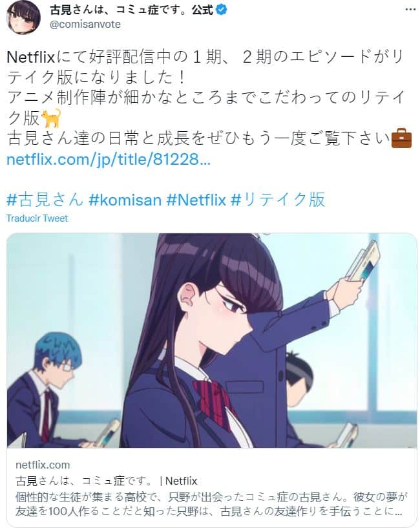The image size is (420, 528).
Task: Open the @comisanvote handle
Action: click(x=85, y=25)
